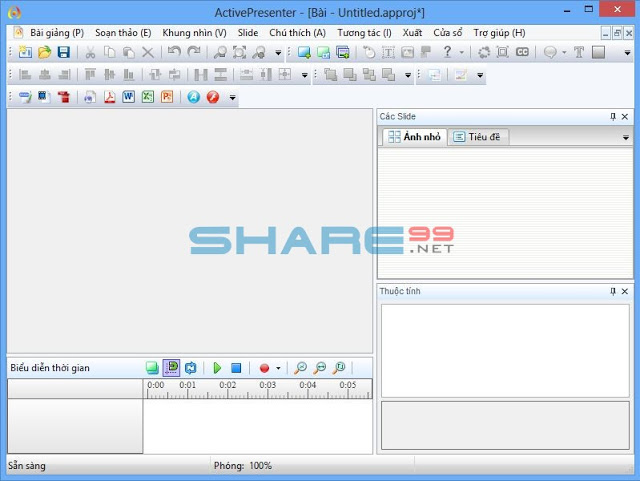
Task: Expand the main toolbar overflow at far right
Action: tap(627, 53)
